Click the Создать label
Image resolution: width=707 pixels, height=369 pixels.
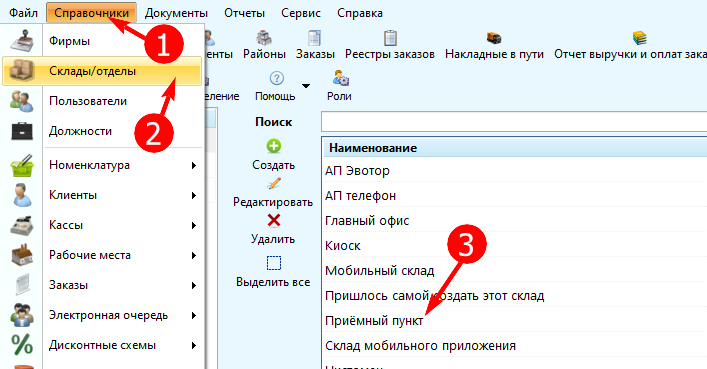point(273,165)
